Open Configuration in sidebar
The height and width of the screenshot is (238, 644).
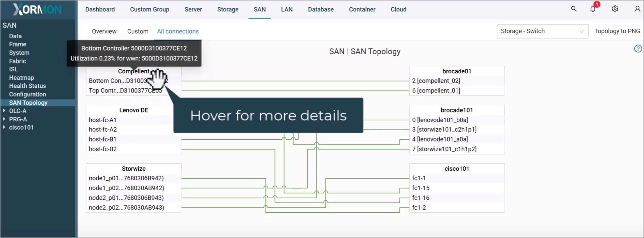tap(27, 94)
